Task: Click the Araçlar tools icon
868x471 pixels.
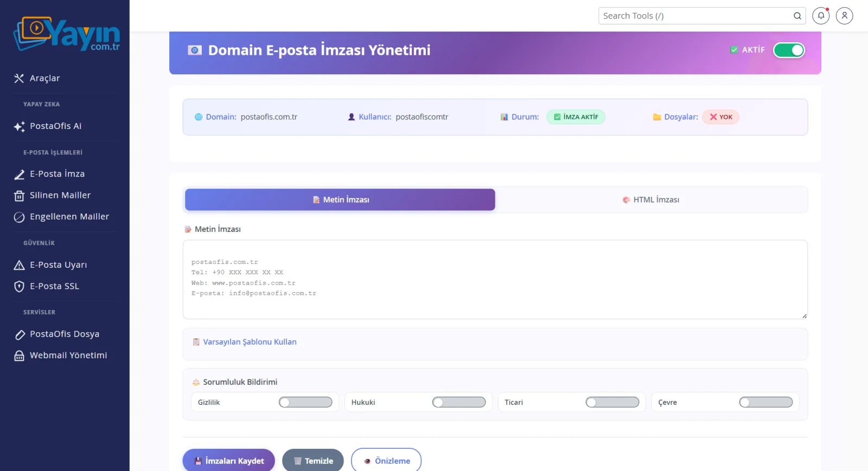Action: [x=19, y=79]
